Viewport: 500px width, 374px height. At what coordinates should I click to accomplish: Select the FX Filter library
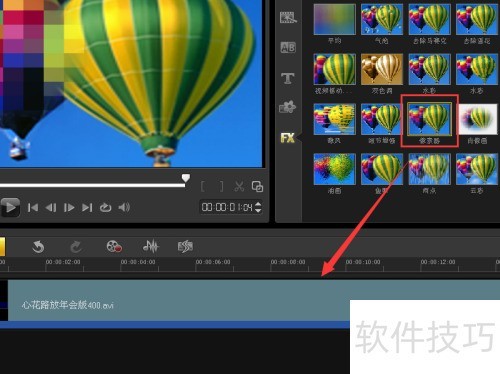287,138
